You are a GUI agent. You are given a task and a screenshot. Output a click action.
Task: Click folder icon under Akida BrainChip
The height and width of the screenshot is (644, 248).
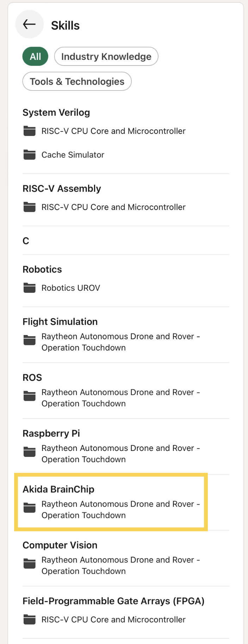[x=29, y=508]
